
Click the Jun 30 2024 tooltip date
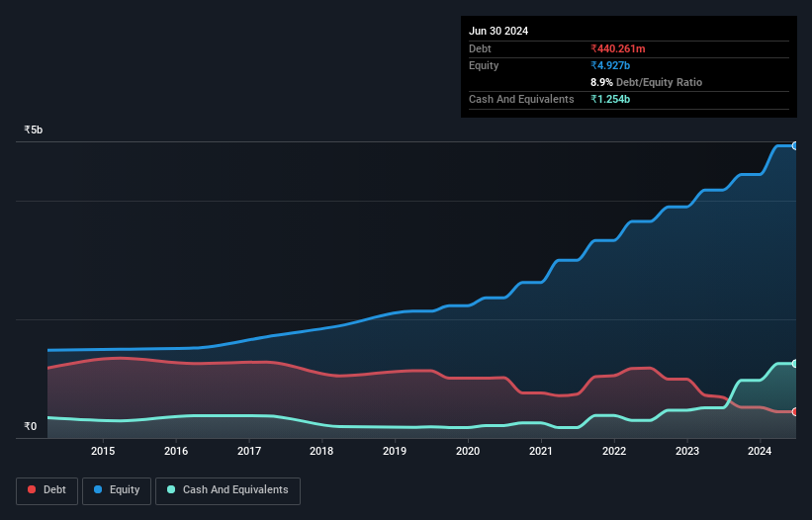(498, 31)
